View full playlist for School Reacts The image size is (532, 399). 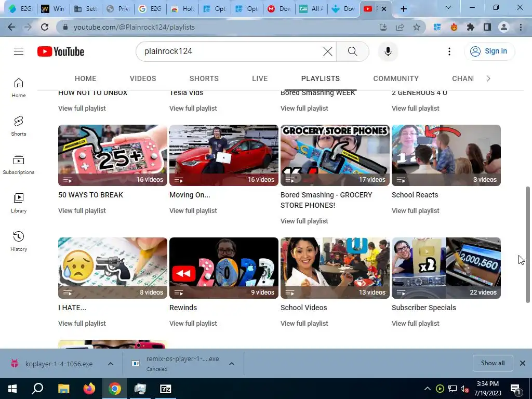(x=415, y=211)
